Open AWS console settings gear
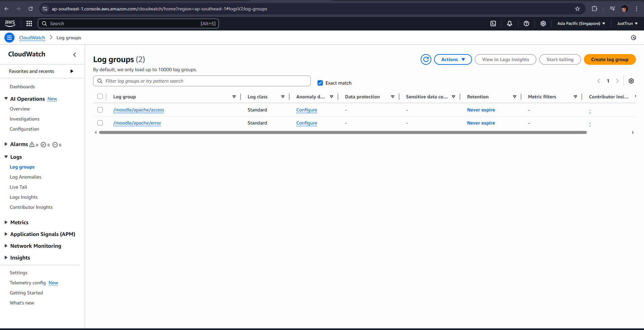Screen dimensions: 644x330 (543, 23)
